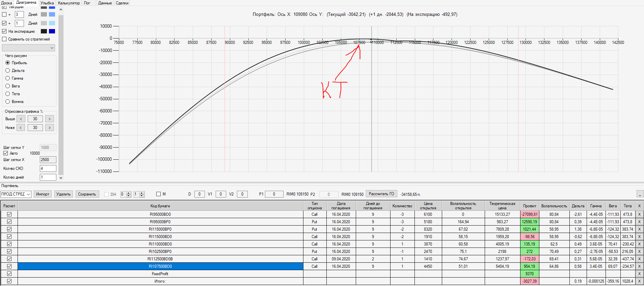Select the RI107500BD0 security code cell
The width and height of the screenshot is (644, 286).
click(x=160, y=266)
